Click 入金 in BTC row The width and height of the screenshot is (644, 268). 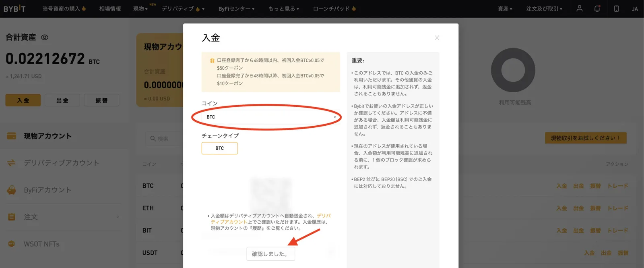pyautogui.click(x=561, y=186)
